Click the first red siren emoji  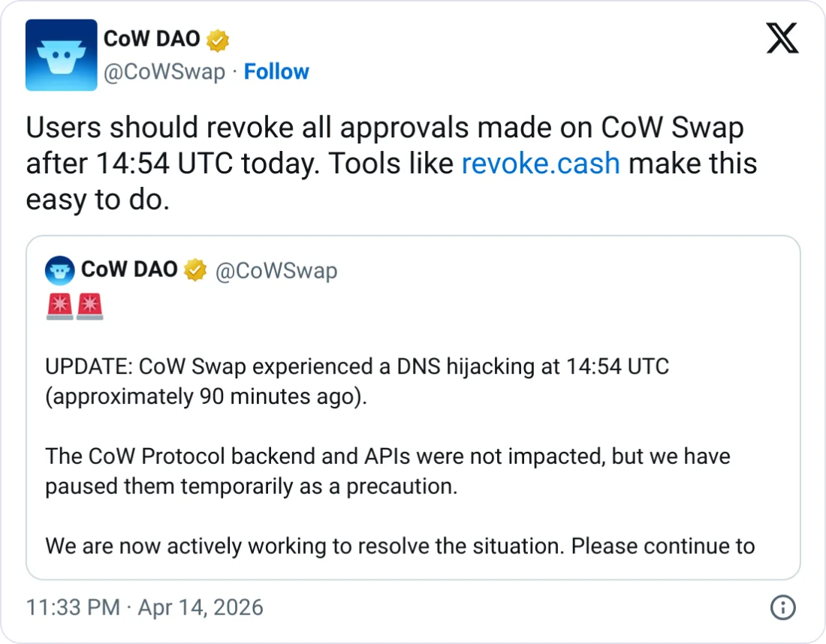pos(59,307)
